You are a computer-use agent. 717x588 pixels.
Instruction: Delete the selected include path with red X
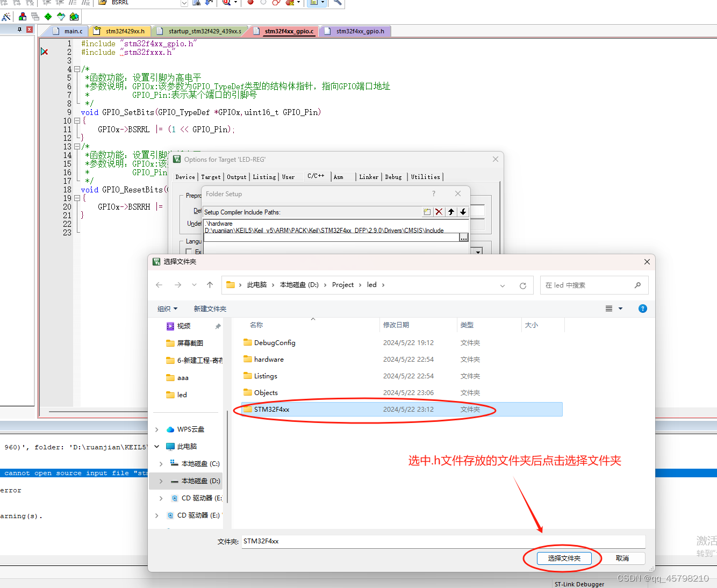click(439, 212)
